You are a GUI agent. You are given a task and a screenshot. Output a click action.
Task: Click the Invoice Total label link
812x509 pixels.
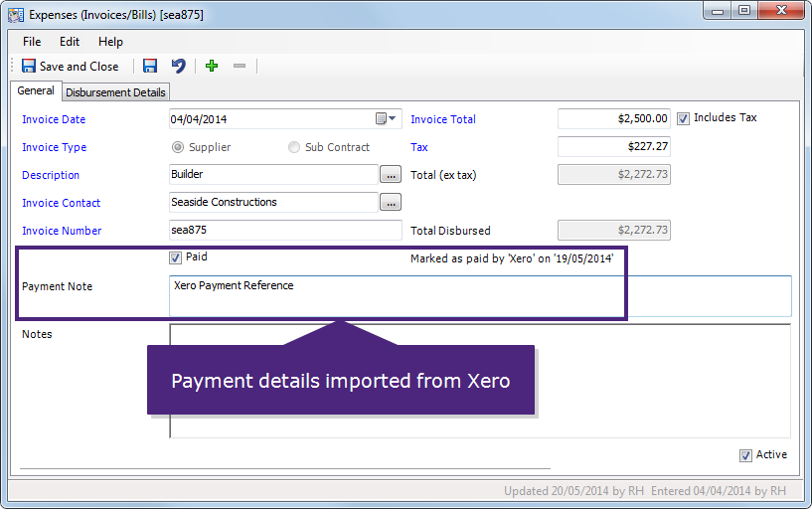click(x=443, y=119)
